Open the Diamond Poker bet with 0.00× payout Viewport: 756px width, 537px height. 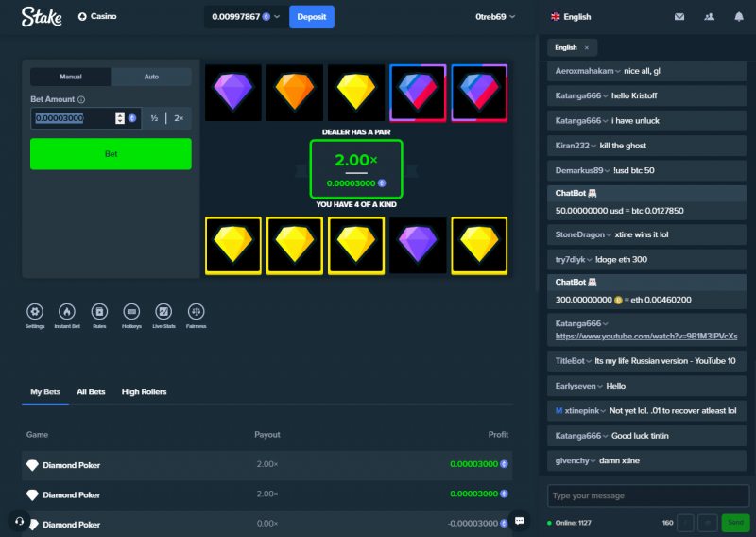pyautogui.click(x=266, y=524)
